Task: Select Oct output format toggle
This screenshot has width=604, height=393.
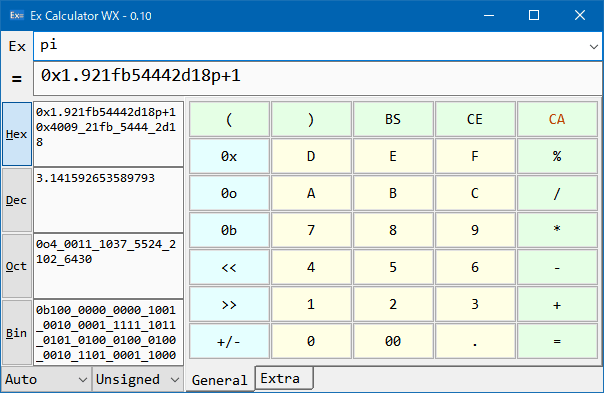Action: coord(17,266)
